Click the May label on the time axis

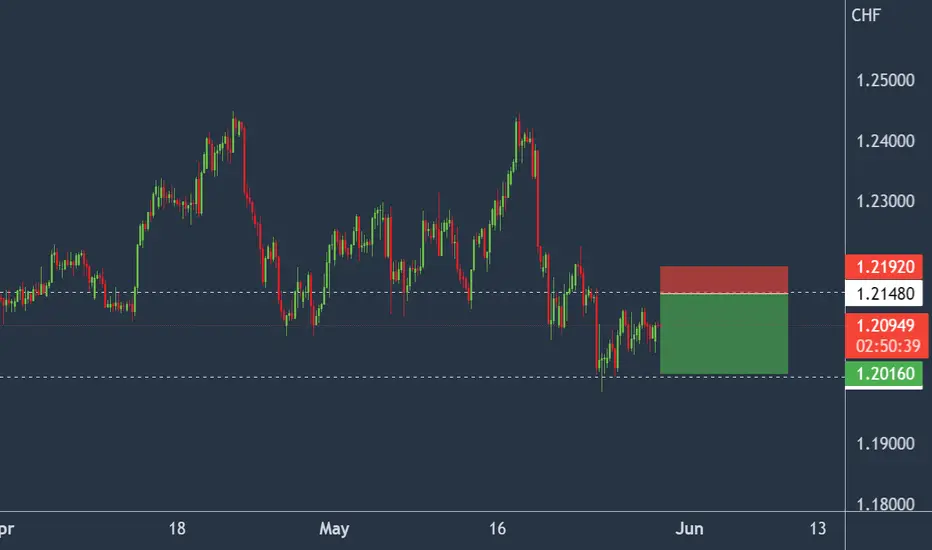(334, 529)
